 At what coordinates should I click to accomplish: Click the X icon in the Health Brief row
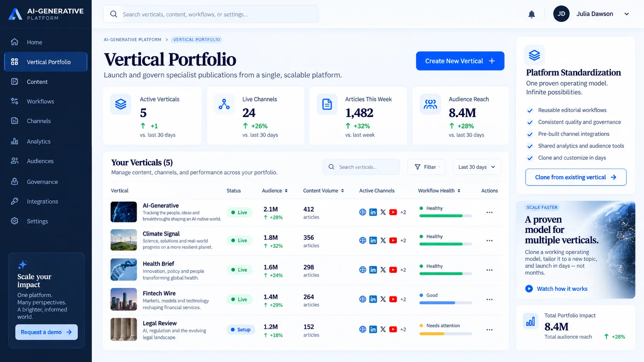[x=383, y=270]
